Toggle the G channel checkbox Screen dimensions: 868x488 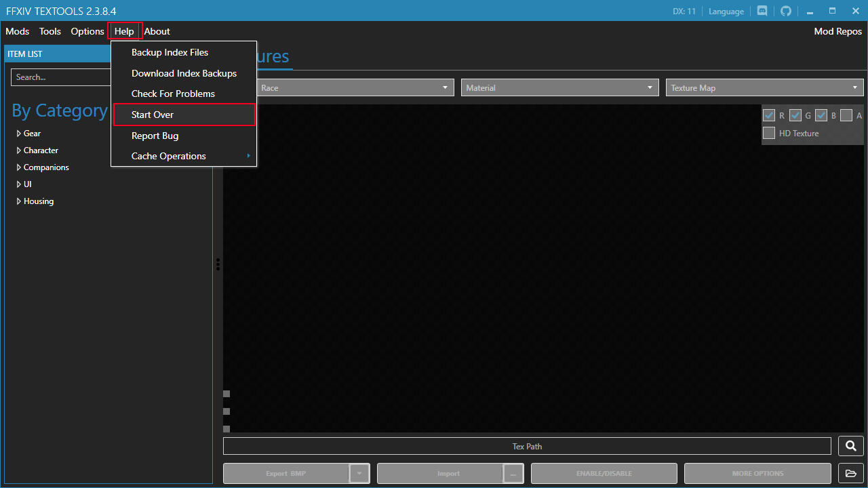(x=795, y=115)
